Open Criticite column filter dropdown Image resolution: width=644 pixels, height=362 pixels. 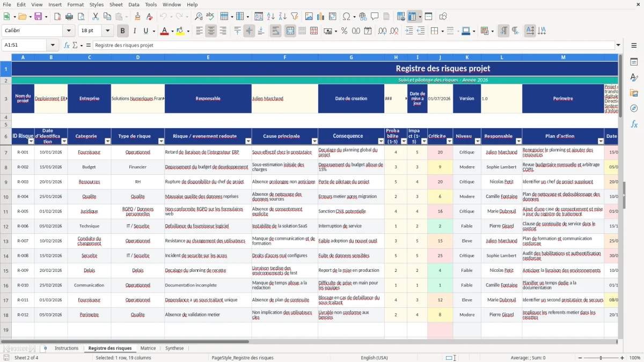[450, 142]
